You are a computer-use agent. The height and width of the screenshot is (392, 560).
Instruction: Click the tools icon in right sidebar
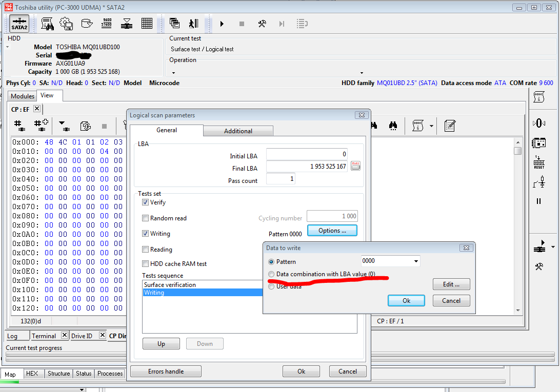[x=539, y=266]
